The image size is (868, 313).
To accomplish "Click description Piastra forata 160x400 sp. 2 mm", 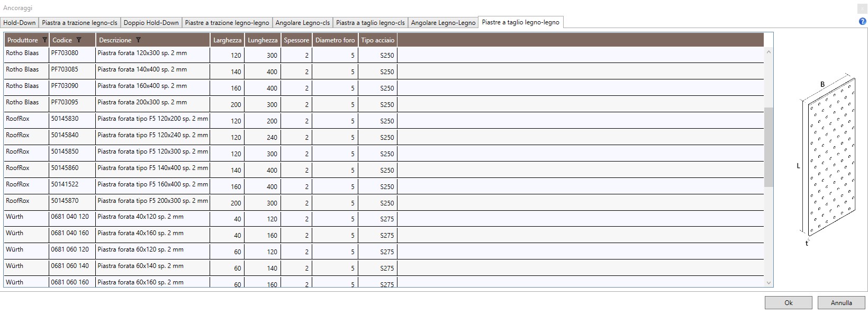I will (x=142, y=86).
